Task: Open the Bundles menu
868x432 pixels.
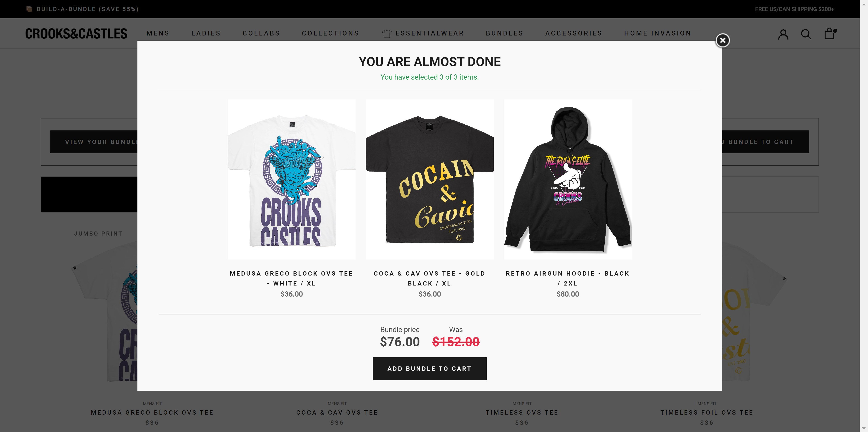Action: point(505,33)
